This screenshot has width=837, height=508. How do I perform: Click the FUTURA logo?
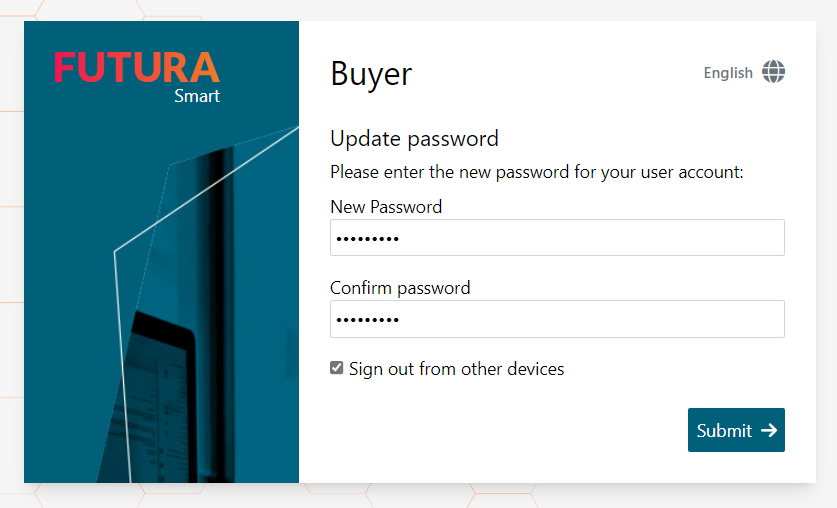pos(137,68)
